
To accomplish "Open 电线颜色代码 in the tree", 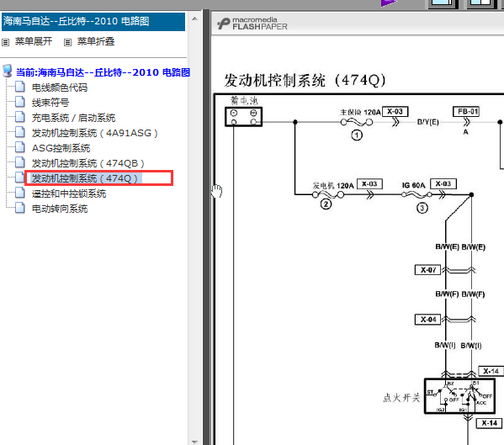I will 60,87.
